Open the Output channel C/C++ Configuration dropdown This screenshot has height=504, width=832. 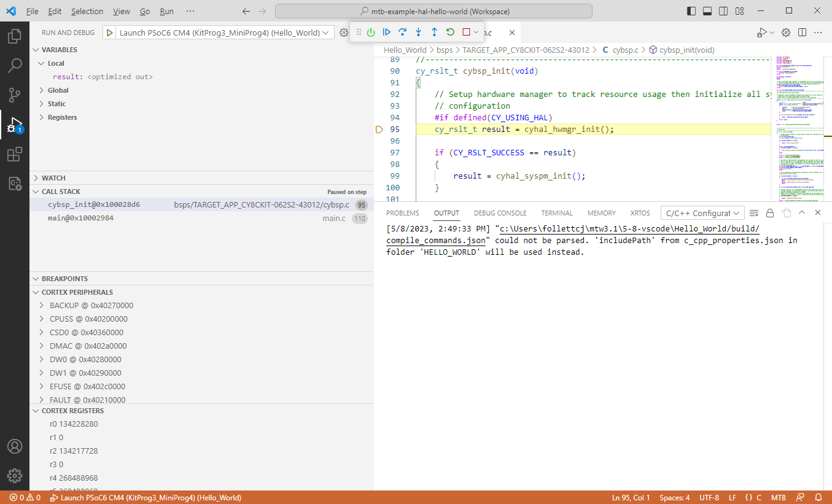click(702, 213)
